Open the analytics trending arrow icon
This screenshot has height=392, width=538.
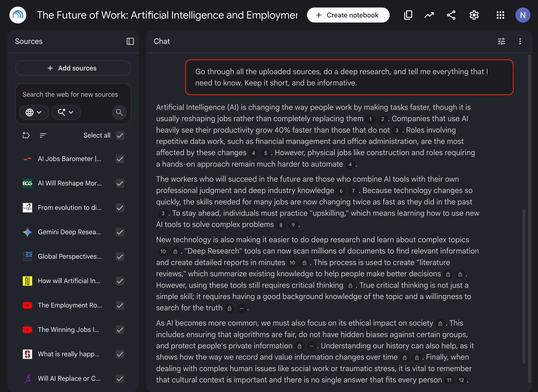[429, 15]
